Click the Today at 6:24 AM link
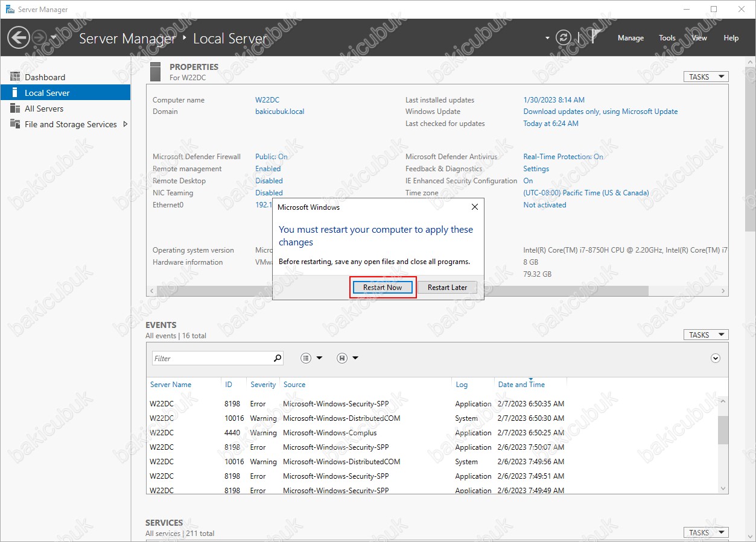756x542 pixels. (551, 124)
